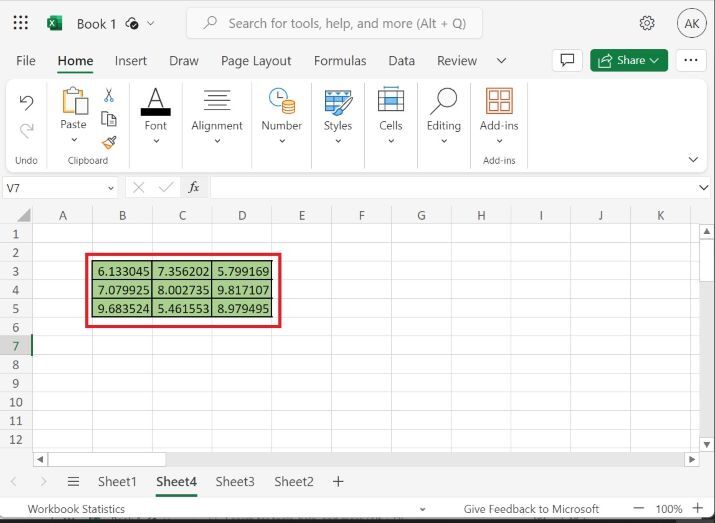Click the search tools and help box
The height and width of the screenshot is (523, 715).
point(334,23)
